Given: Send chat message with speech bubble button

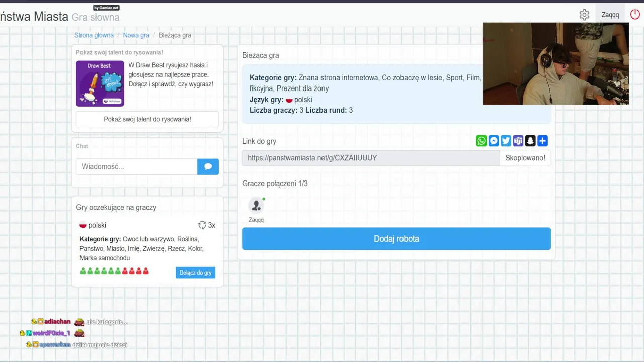Looking at the screenshot, I should click(x=208, y=167).
